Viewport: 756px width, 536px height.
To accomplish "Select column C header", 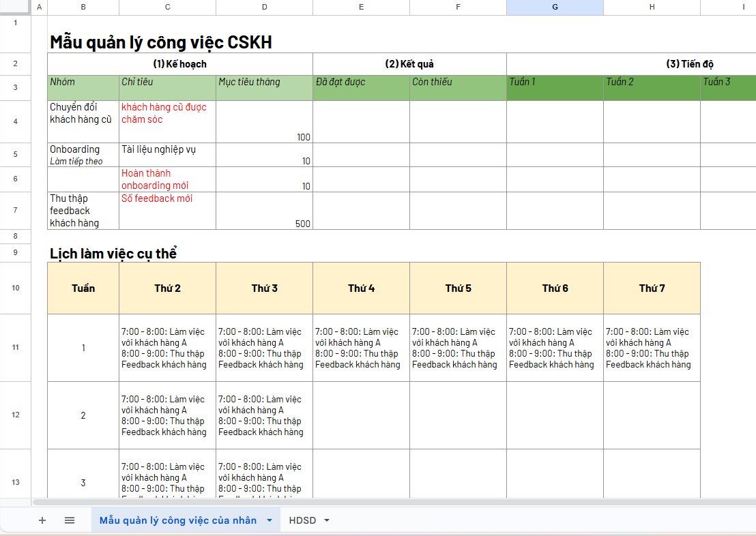I will coord(167,7).
